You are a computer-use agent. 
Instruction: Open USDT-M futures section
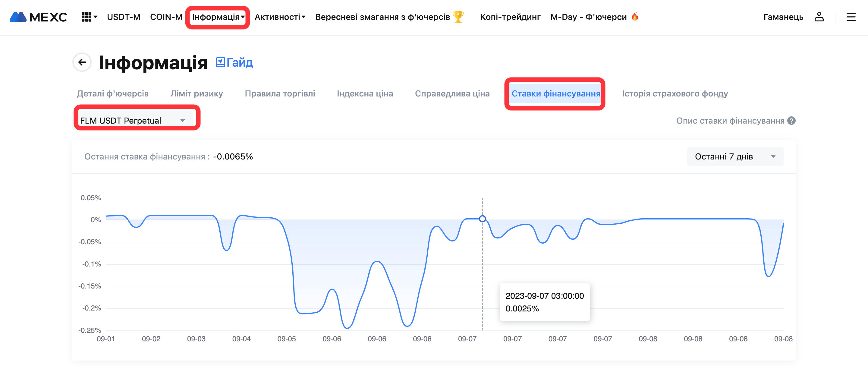[123, 17]
